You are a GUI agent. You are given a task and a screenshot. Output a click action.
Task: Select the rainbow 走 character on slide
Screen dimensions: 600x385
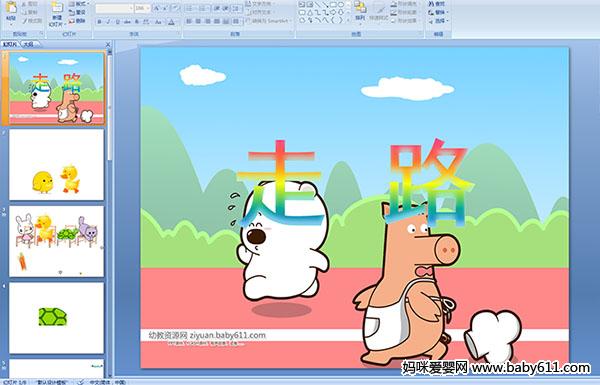pyautogui.click(x=280, y=183)
